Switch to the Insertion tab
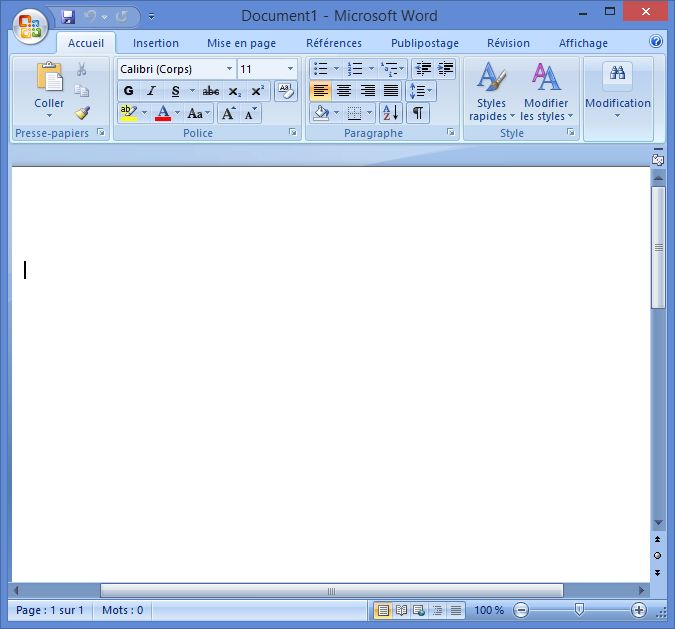This screenshot has height=629, width=675. pyautogui.click(x=156, y=43)
